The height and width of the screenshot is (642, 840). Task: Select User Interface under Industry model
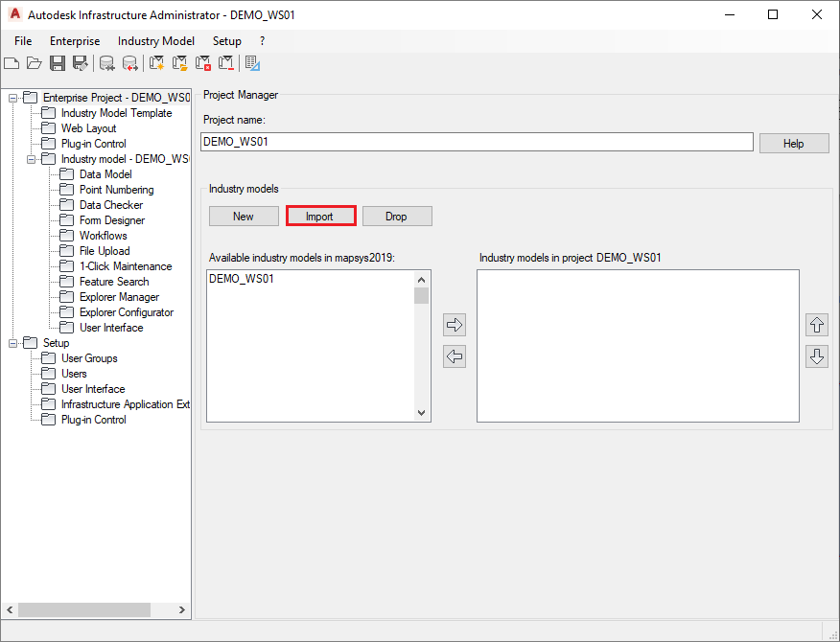tap(111, 329)
